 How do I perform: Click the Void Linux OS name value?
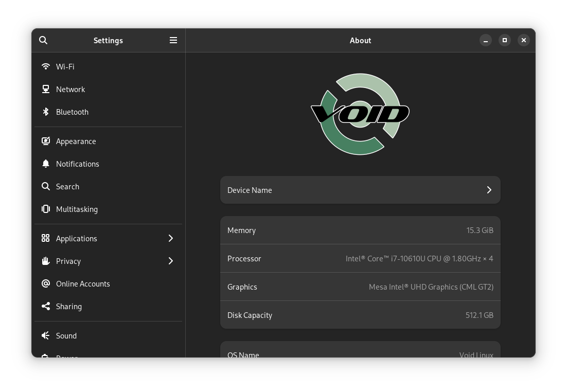[476, 355]
